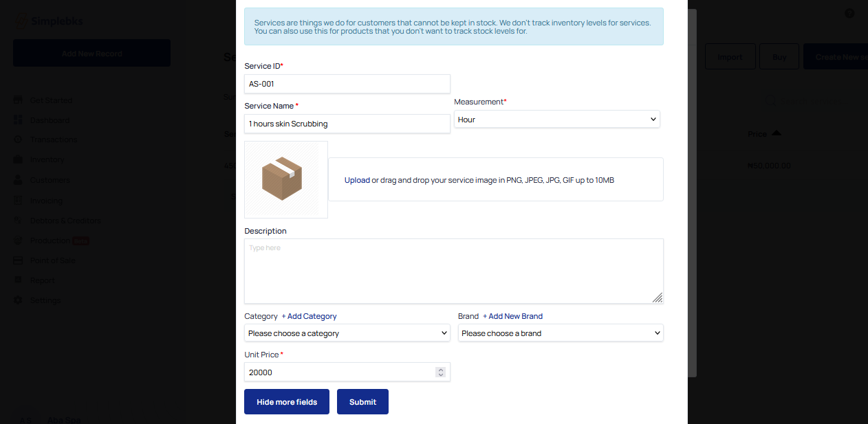Click the Simplebks logo
Image resolution: width=868 pixels, height=424 pixels.
(50, 21)
